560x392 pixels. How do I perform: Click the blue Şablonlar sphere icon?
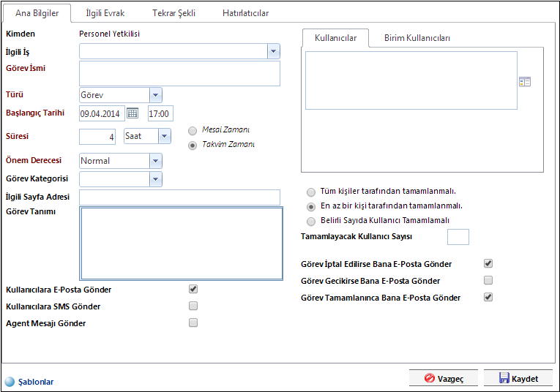click(10, 382)
